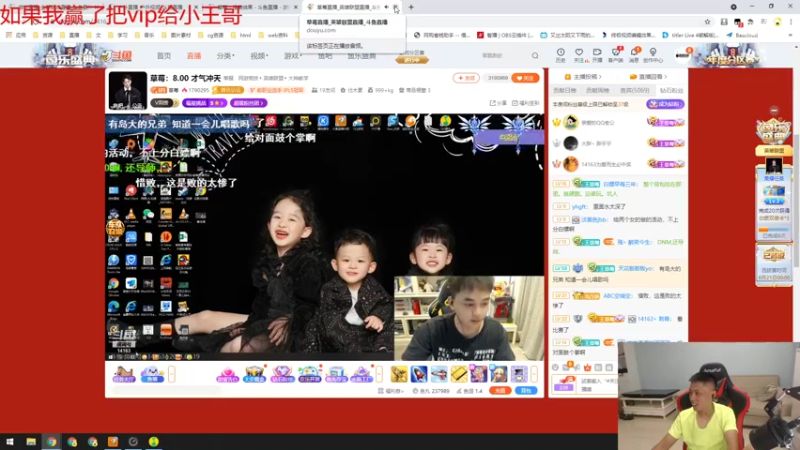Expand the arrow beside 鱼塘 icon

point(171,374)
